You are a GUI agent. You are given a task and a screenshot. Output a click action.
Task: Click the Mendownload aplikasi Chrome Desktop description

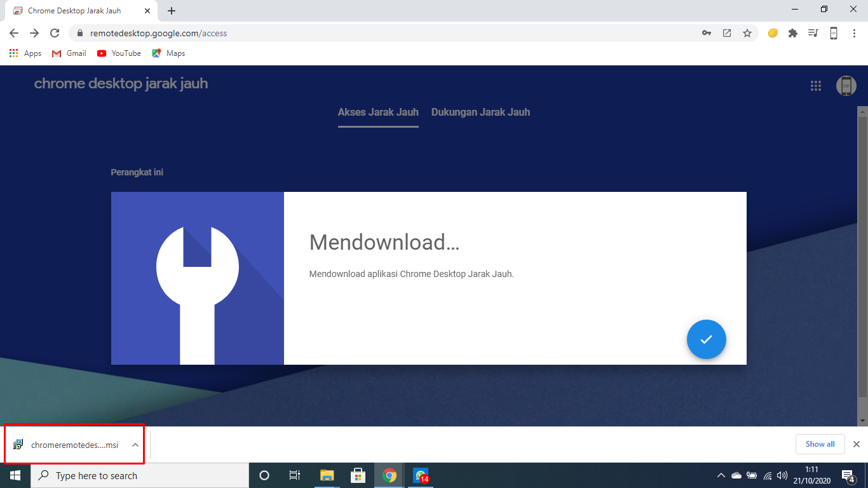pos(411,274)
